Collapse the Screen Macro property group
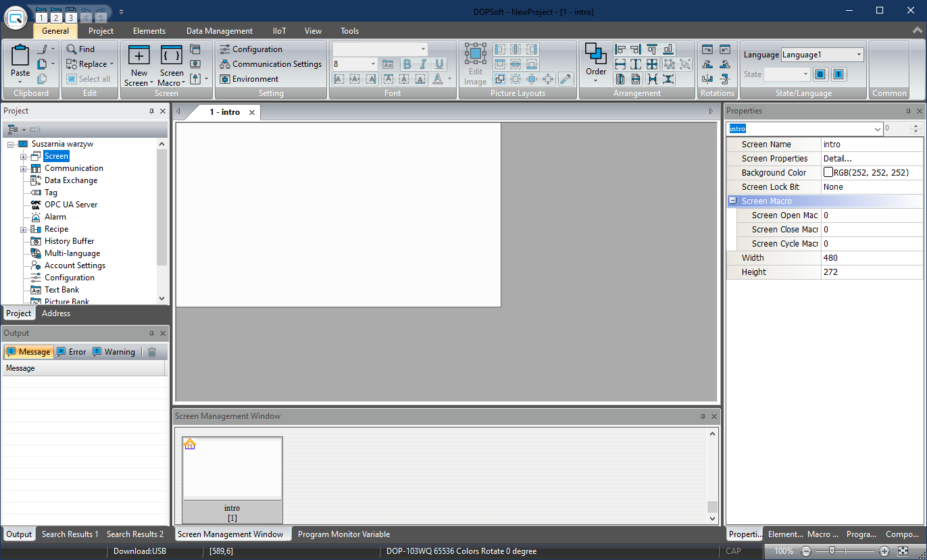The height and width of the screenshot is (560, 927). pos(733,201)
